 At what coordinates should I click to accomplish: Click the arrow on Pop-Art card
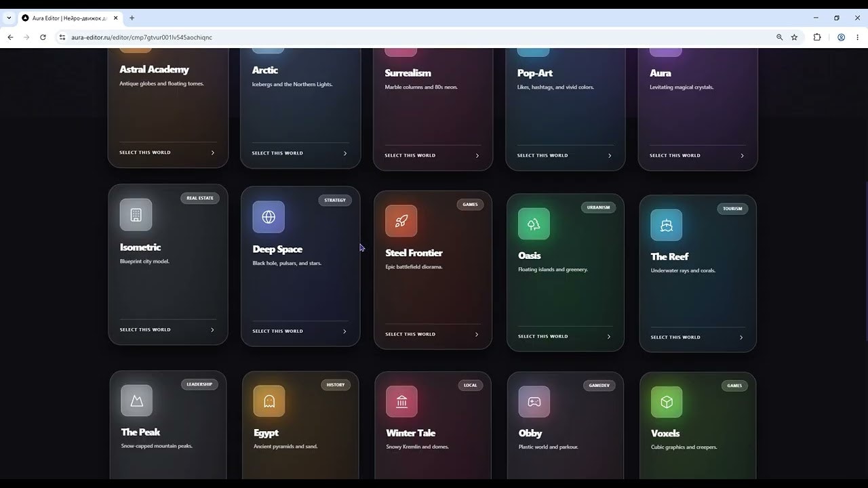[609, 155]
